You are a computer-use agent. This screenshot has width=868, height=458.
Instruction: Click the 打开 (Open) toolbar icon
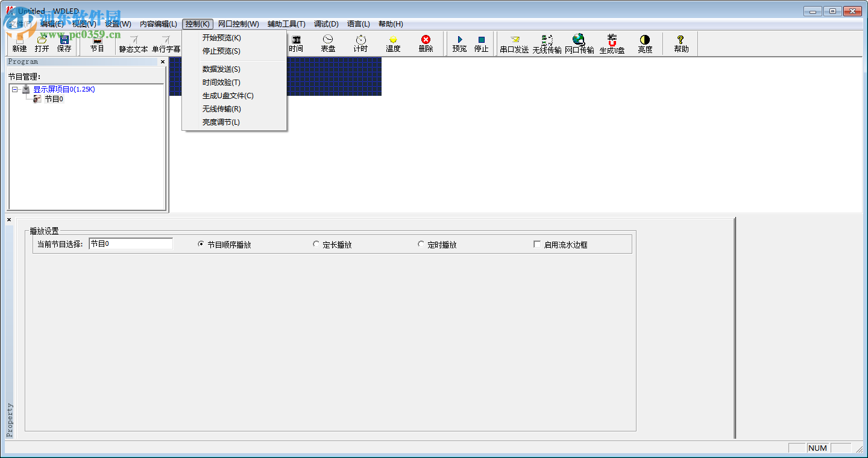click(x=42, y=44)
